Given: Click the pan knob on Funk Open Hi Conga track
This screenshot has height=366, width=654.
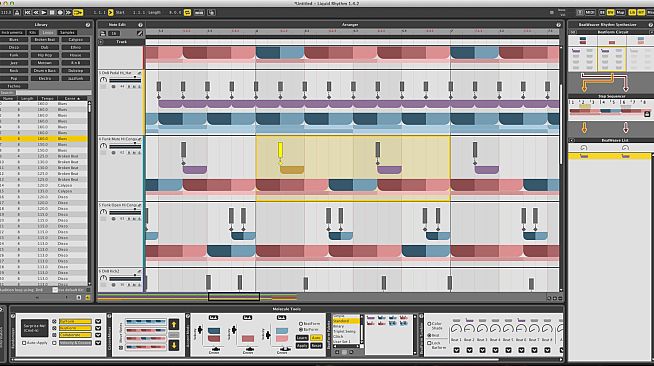Looking at the screenshot, I should (103, 212).
